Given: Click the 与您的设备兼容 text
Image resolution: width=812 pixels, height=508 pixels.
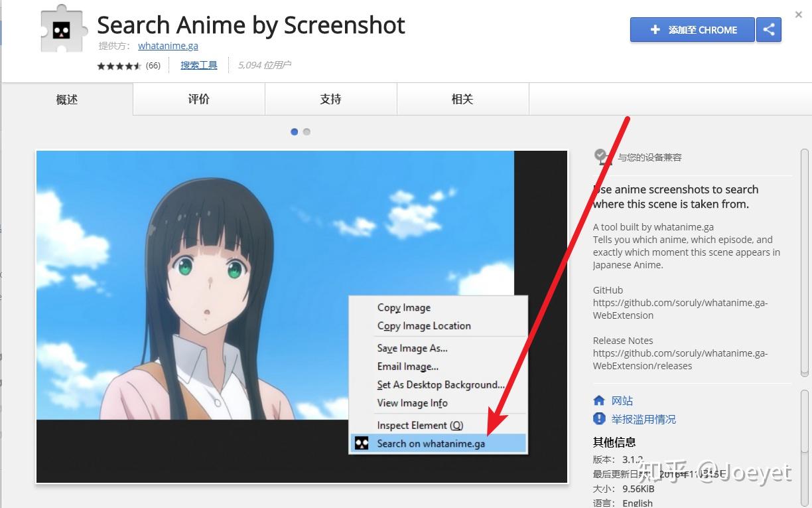Looking at the screenshot, I should click(649, 157).
